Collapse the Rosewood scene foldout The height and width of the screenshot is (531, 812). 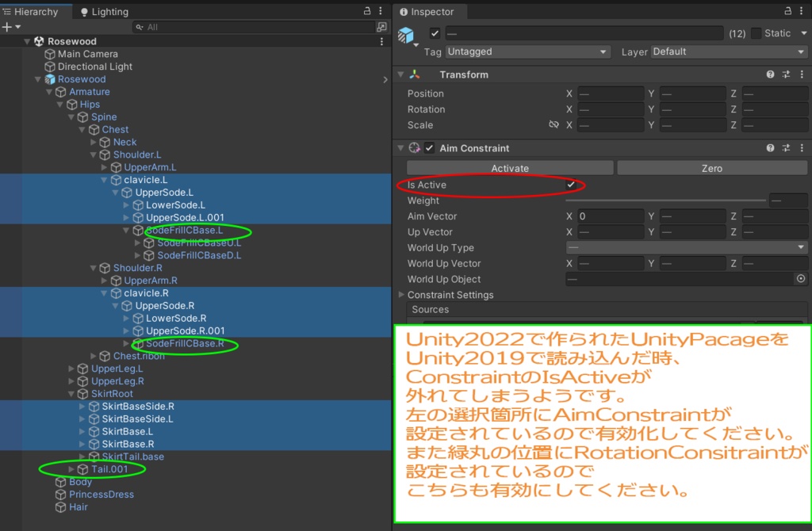pos(26,41)
